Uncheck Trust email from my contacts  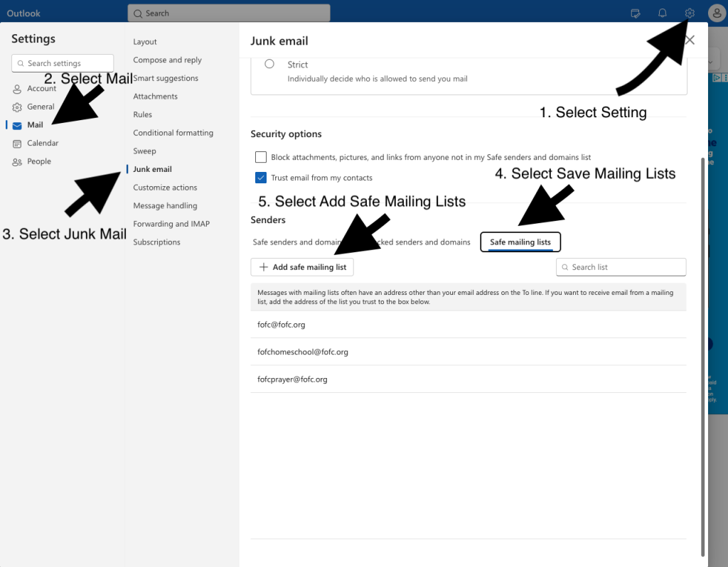261,178
